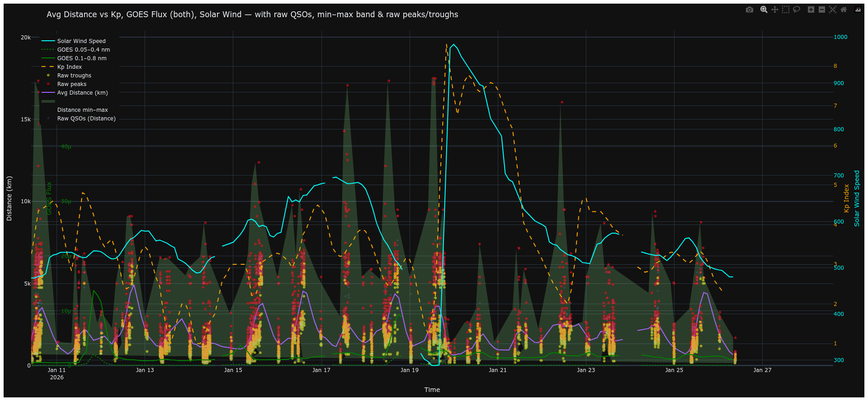Click the green 'GOES Flux' axis title
The width and height of the screenshot is (868, 401).
click(49, 198)
